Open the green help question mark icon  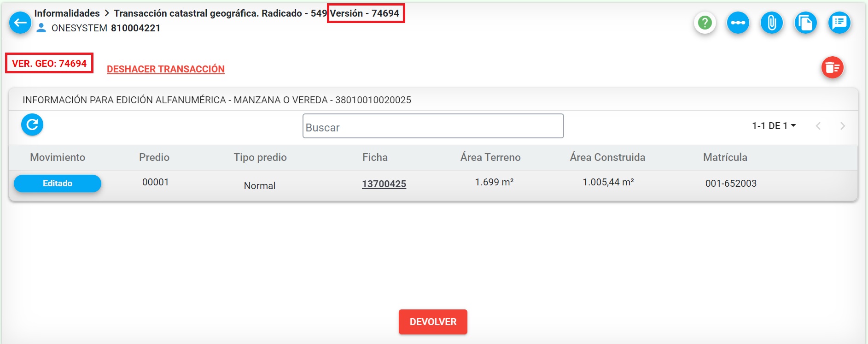705,23
